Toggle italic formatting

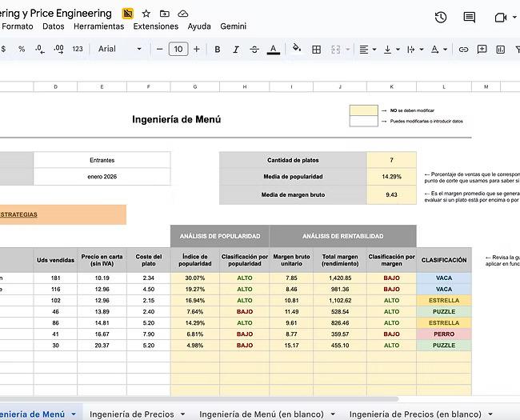[234, 49]
